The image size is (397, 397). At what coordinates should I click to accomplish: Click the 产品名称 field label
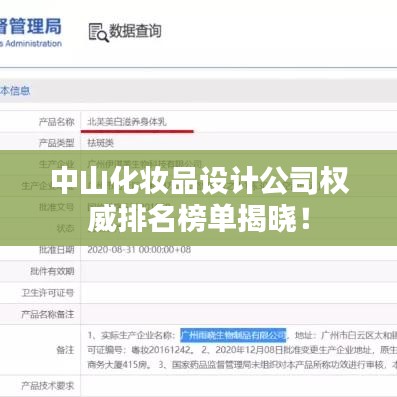pos(56,122)
